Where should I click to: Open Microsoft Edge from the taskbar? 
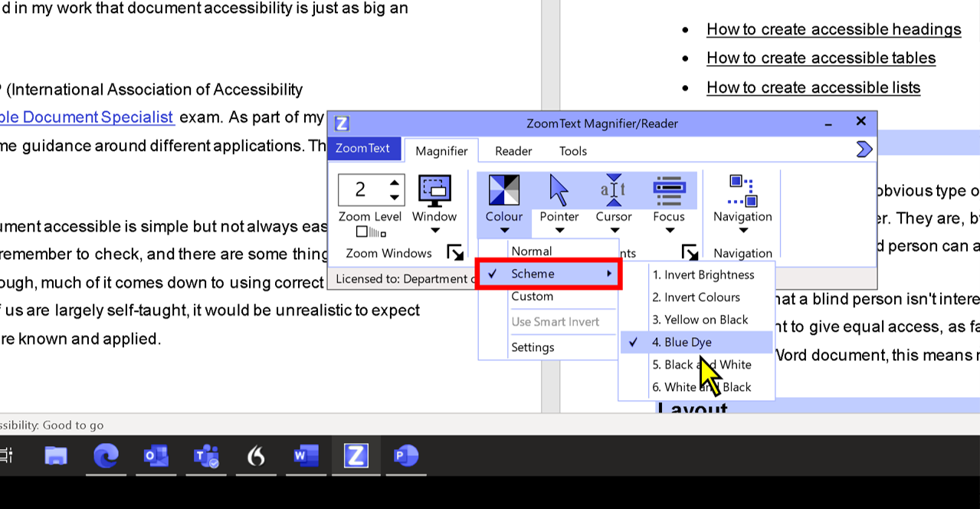[x=106, y=456]
